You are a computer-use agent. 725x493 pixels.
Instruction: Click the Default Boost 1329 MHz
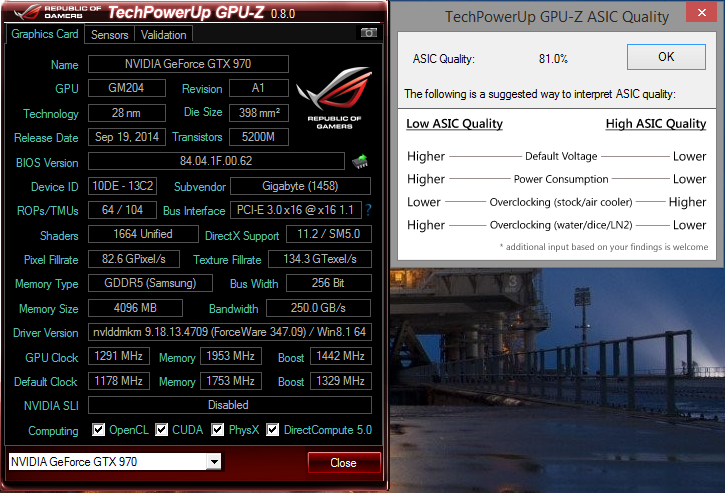click(341, 381)
